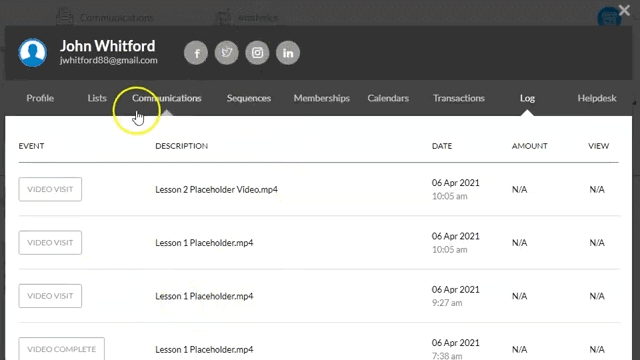Click 'Lesson 1 Placeholder.mp4' in the 9:27 am row
640x360 pixels.
click(x=204, y=296)
